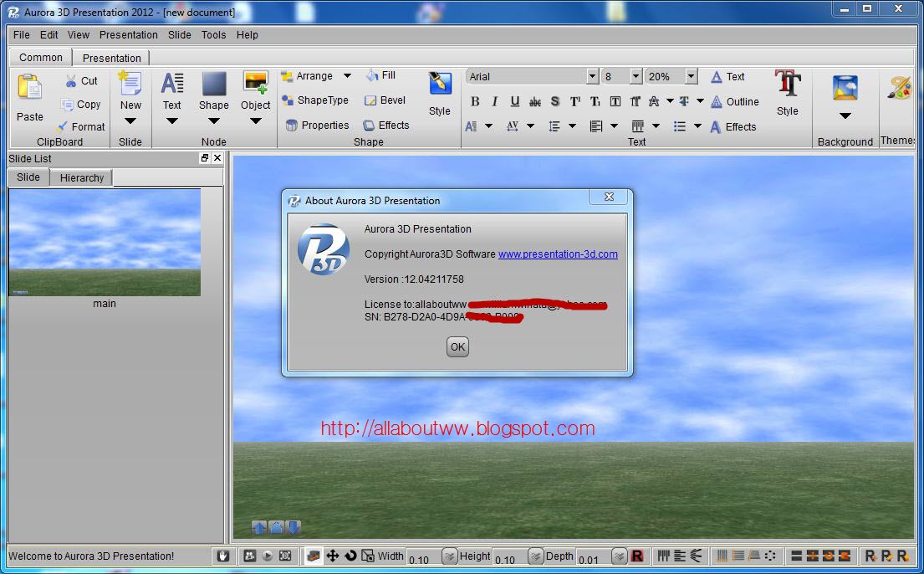Open the www.presentation-3d.com link

tap(558, 254)
